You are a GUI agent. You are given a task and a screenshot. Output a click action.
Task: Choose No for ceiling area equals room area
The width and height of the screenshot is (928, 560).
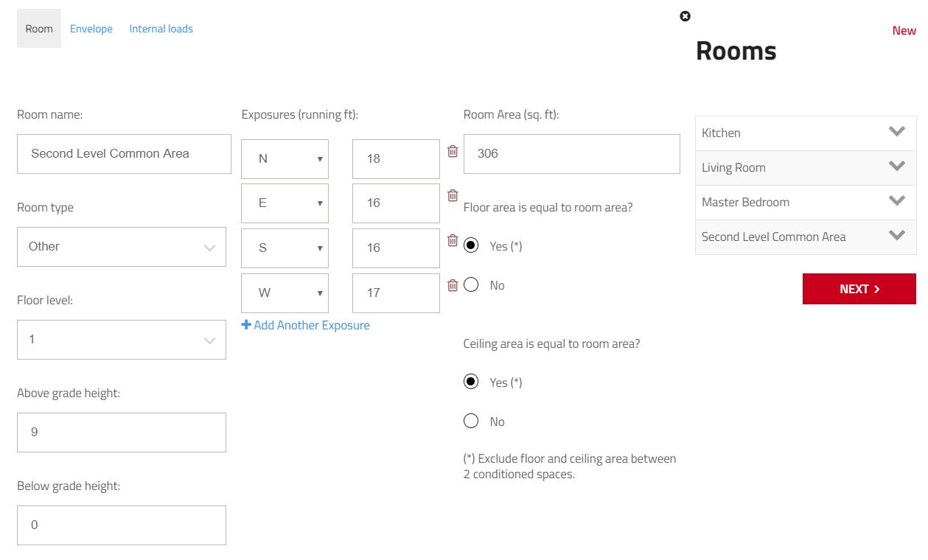pyautogui.click(x=471, y=421)
